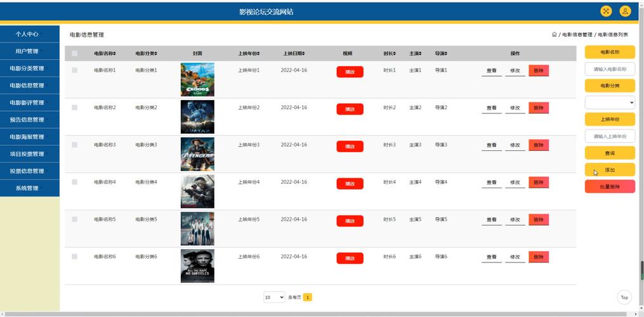Click the 批量删除 batch delete button
The image size is (644, 317).
(610, 186)
